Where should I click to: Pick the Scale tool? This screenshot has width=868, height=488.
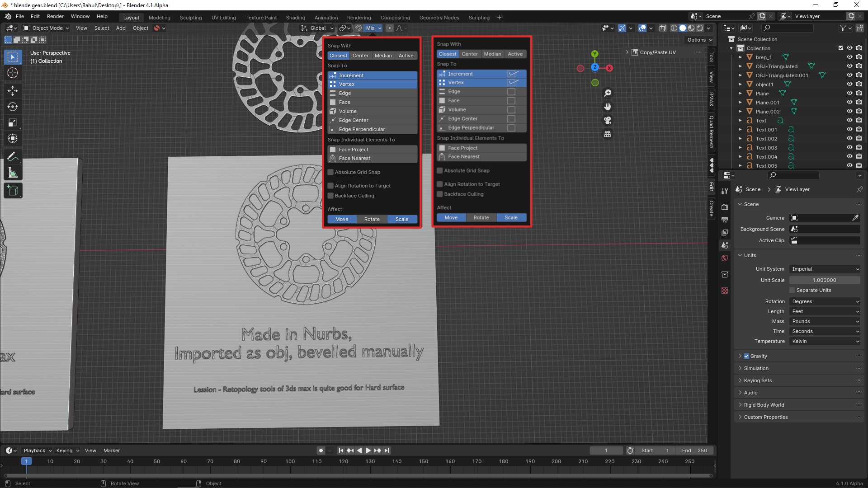point(13,122)
